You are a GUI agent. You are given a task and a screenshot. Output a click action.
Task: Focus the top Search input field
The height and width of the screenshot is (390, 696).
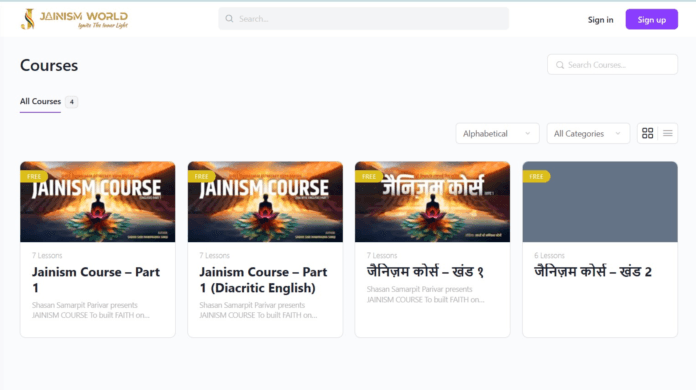coord(364,19)
